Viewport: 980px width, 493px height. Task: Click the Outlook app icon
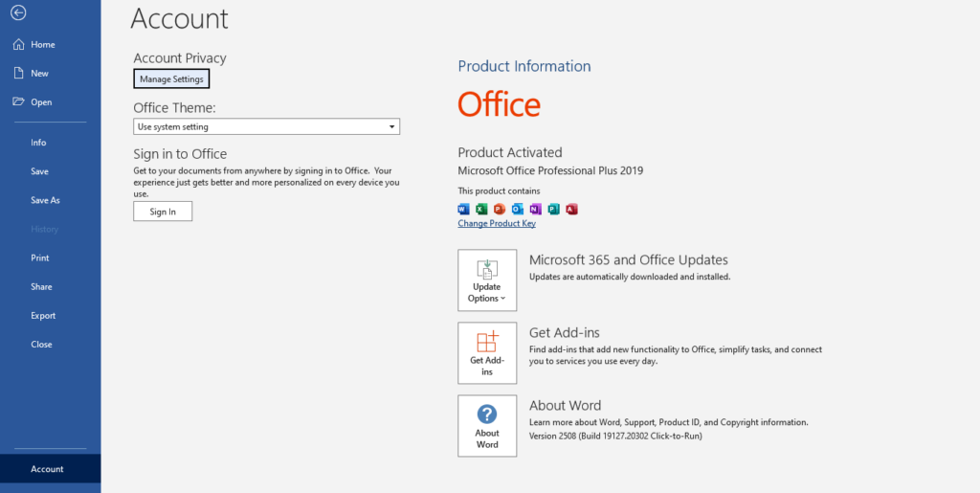pyautogui.click(x=518, y=210)
